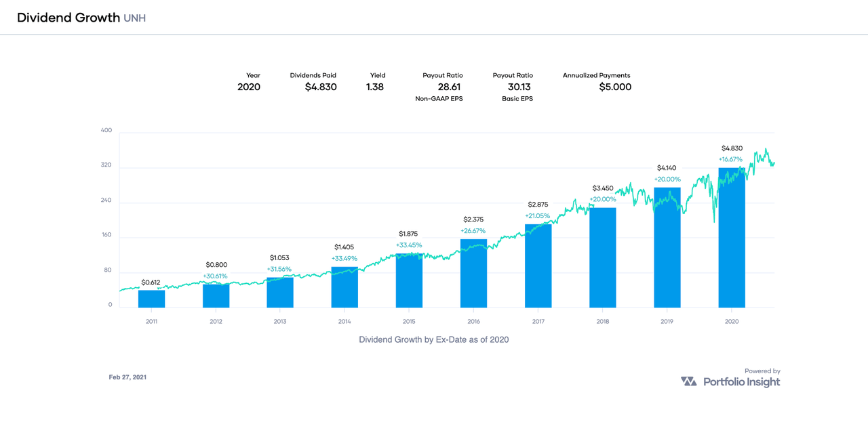This screenshot has height=422, width=868.
Task: Click the 2017 dividend bar
Action: pos(538,266)
